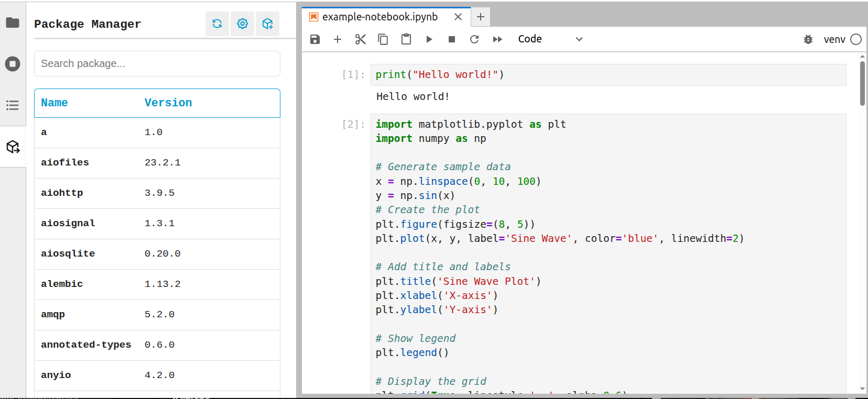Select the example-notebook.ipynb tab
This screenshot has width=868, height=399.
coord(379,17)
